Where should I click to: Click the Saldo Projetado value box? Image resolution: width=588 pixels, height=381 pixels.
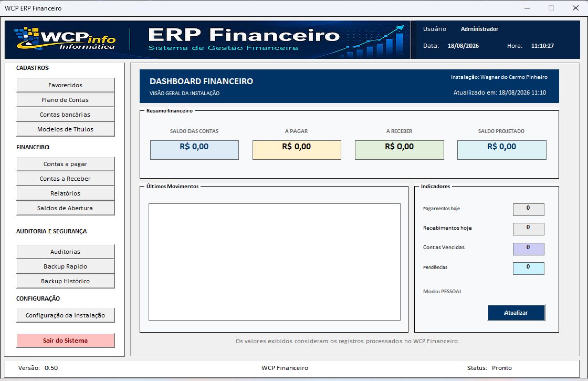click(x=502, y=150)
